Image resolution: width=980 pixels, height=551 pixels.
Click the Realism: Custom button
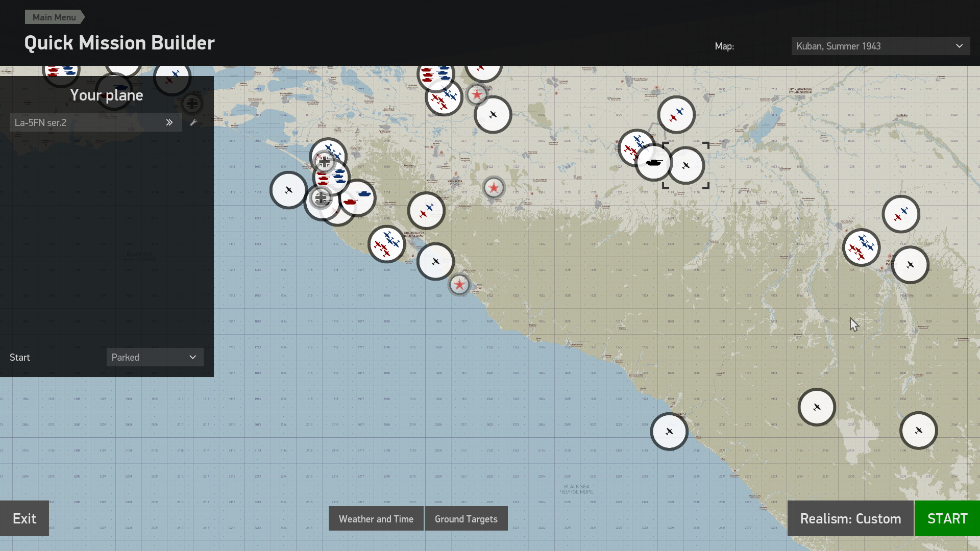[x=850, y=518]
